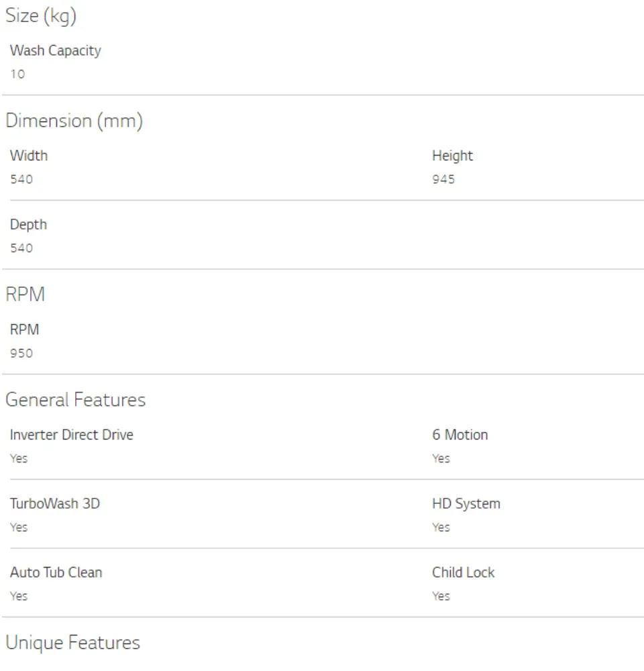This screenshot has height=671, width=644.
Task: Click the Height value 945
Action: pos(443,179)
